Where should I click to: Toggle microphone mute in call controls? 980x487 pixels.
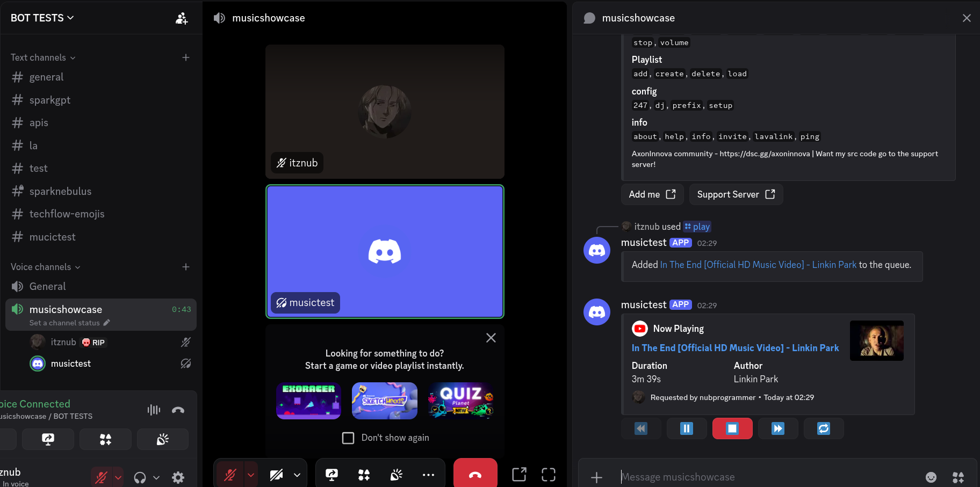230,475
